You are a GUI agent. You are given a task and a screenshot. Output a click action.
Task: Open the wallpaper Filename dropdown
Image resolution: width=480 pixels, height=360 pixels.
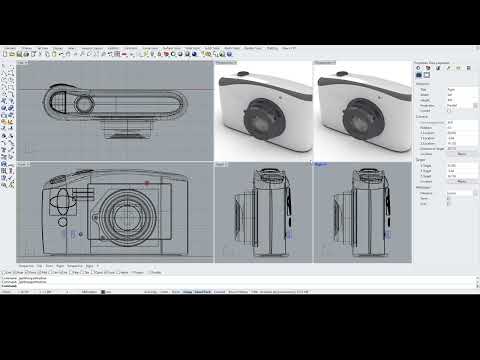pyautogui.click(x=462, y=193)
